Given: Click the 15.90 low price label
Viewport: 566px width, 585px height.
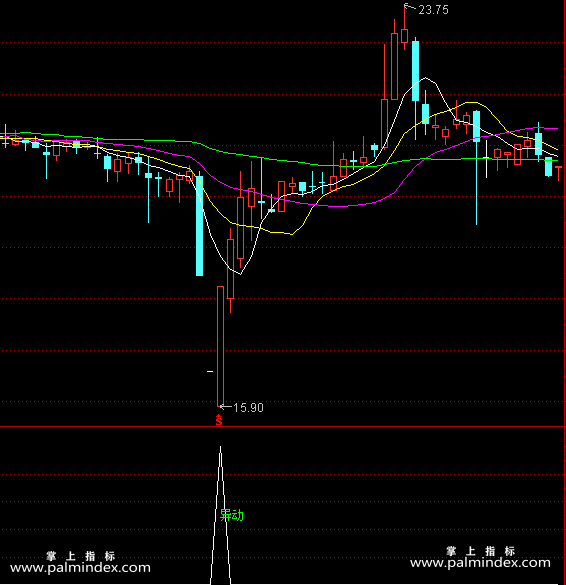Looking at the screenshot, I should (x=248, y=408).
